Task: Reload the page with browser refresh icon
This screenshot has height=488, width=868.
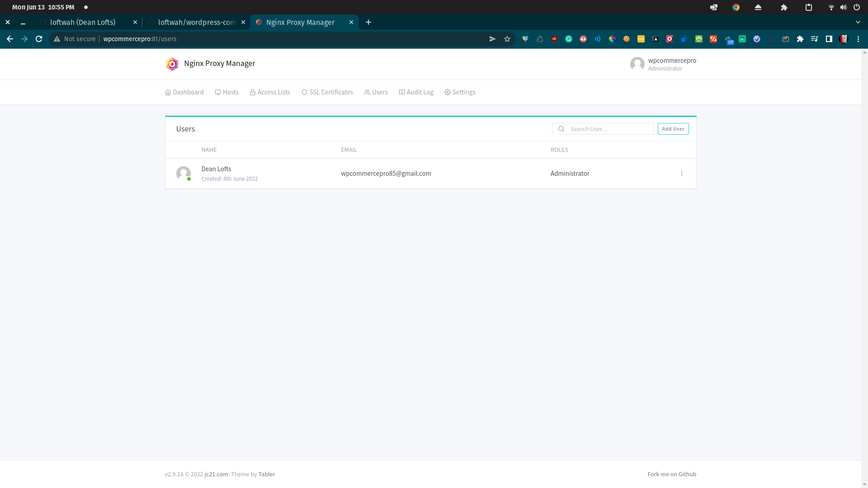Action: (39, 39)
